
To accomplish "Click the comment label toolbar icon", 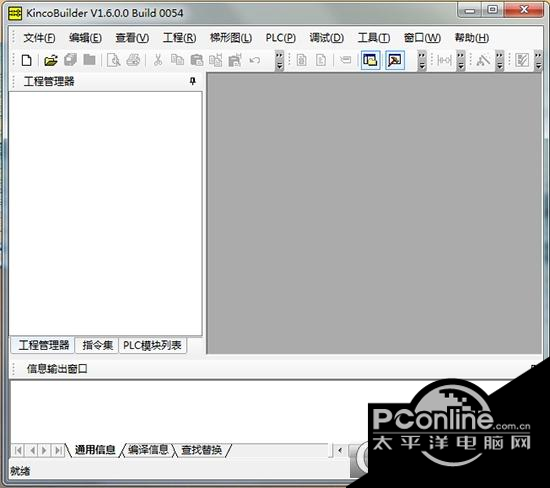I will point(346,60).
